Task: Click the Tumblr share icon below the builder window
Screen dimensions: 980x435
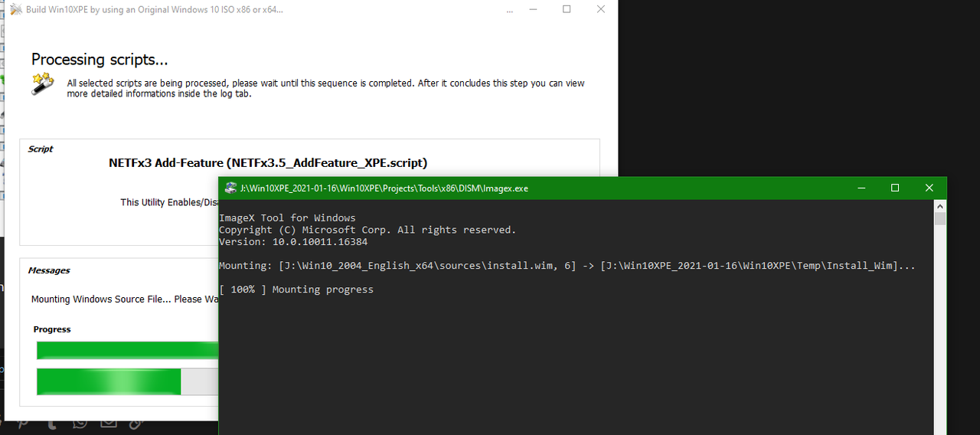Action: click(x=51, y=423)
